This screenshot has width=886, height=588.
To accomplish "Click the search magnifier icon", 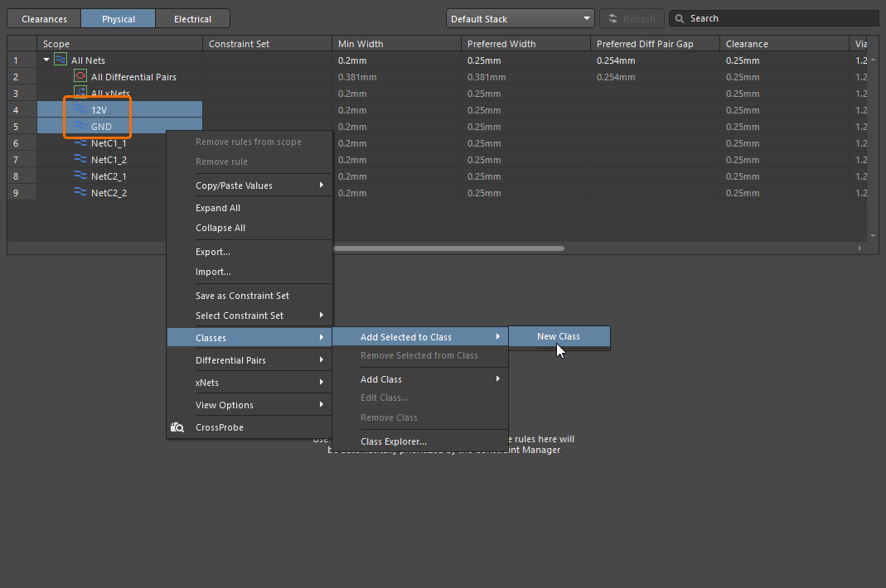I will pos(680,18).
